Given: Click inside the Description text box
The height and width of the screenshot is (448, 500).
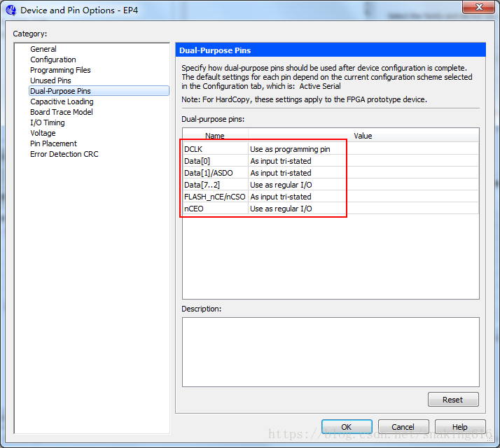Looking at the screenshot, I should click(331, 352).
